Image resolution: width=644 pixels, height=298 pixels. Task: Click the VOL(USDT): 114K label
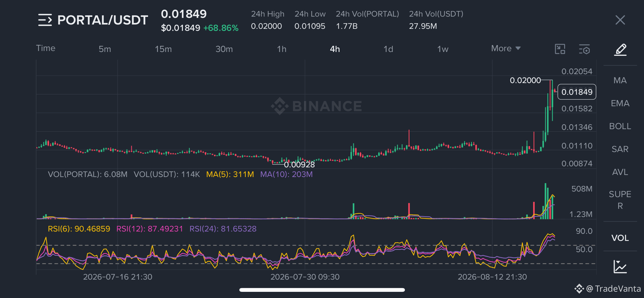click(167, 175)
